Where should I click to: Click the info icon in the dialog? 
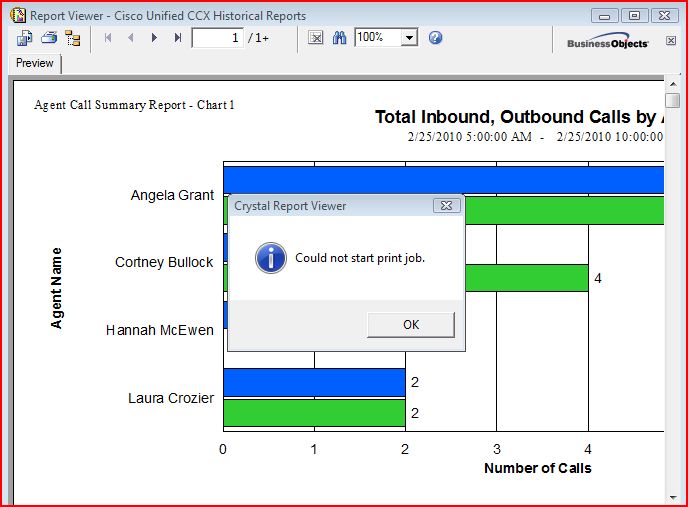coord(271,258)
